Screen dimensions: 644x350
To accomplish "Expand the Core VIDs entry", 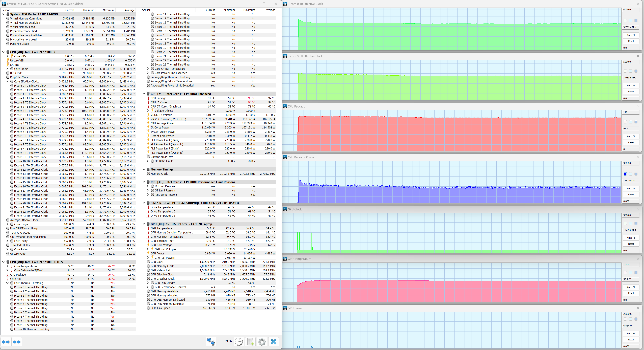I will pyautogui.click(x=8, y=56).
